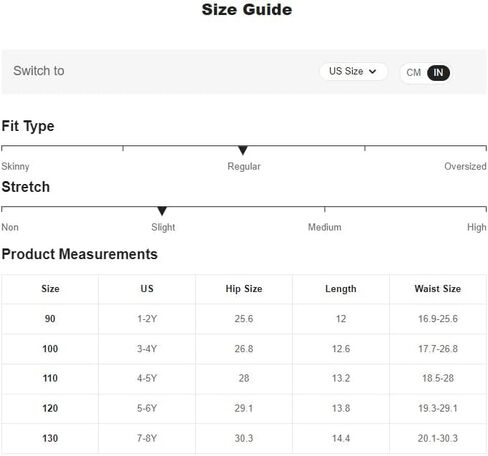Viewport: 488px width, 456px height.
Task: Click the Length column header
Action: point(341,289)
